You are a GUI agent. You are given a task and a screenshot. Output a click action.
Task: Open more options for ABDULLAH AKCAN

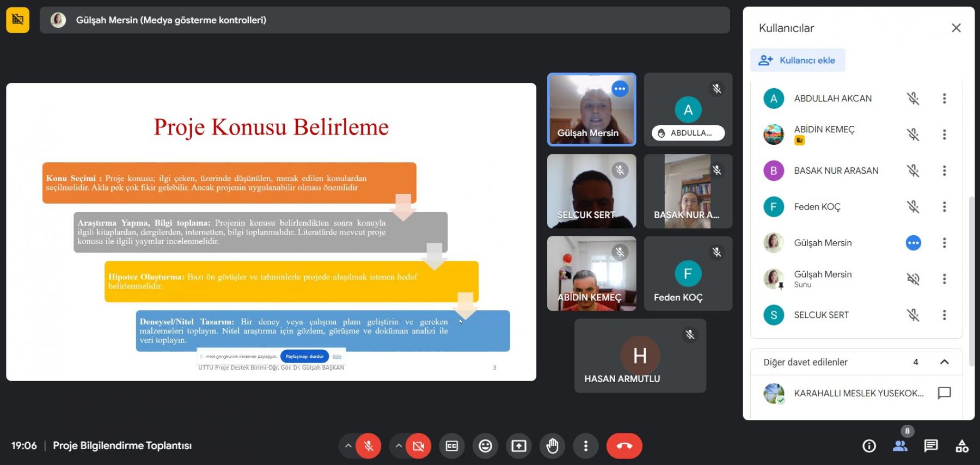tap(944, 99)
